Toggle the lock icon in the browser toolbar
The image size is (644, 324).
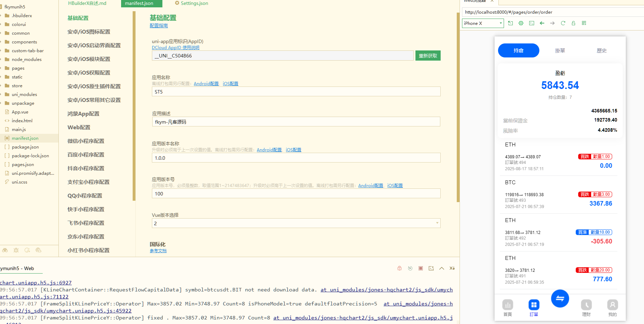573,23
